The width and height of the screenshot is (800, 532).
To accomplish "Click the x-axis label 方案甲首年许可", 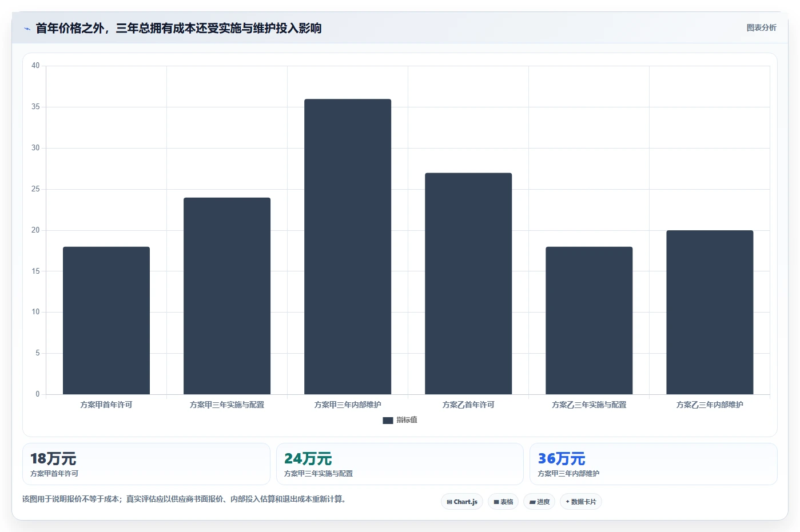I will [x=106, y=405].
